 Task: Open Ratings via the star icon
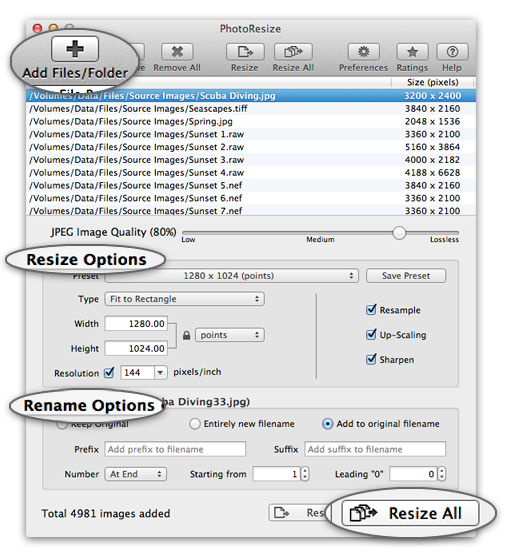412,52
